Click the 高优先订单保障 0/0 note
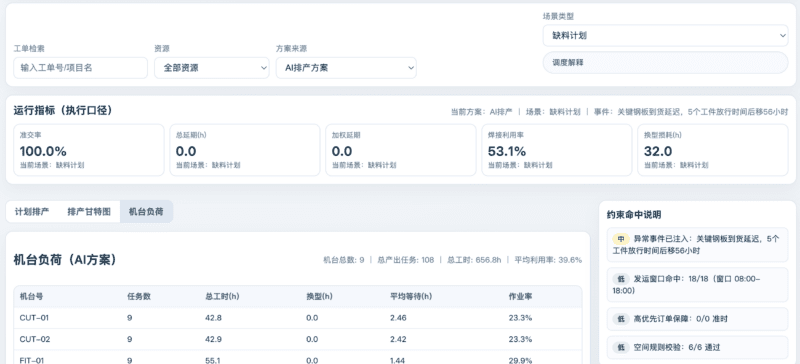Image resolution: width=800 pixels, height=364 pixels. click(697, 319)
